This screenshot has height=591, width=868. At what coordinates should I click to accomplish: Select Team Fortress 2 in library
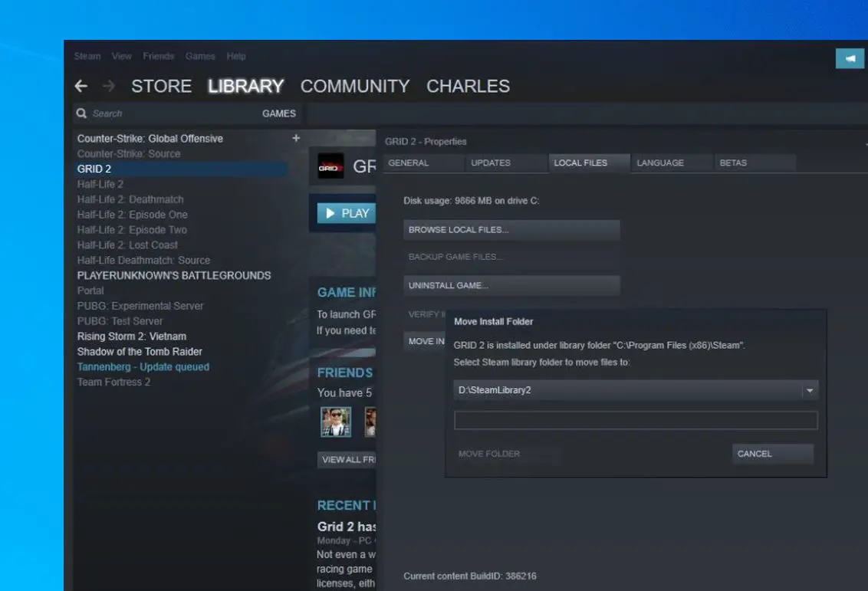113,382
